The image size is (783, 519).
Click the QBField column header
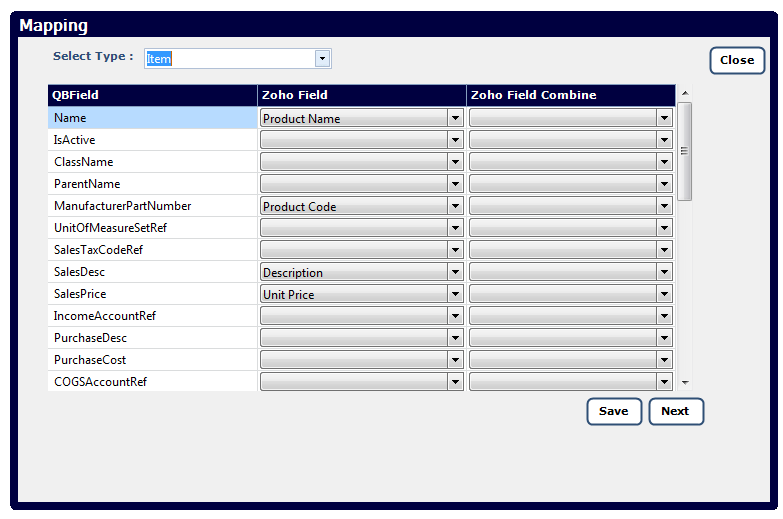pyautogui.click(x=152, y=95)
